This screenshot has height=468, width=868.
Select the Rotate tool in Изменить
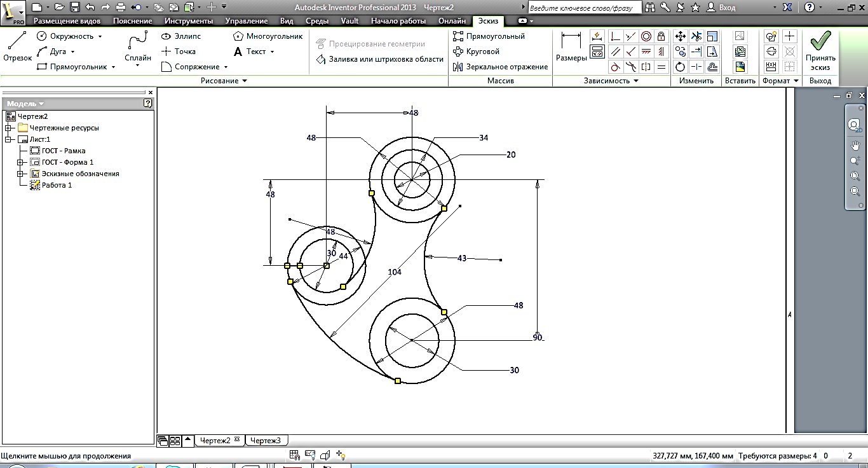[x=681, y=67]
